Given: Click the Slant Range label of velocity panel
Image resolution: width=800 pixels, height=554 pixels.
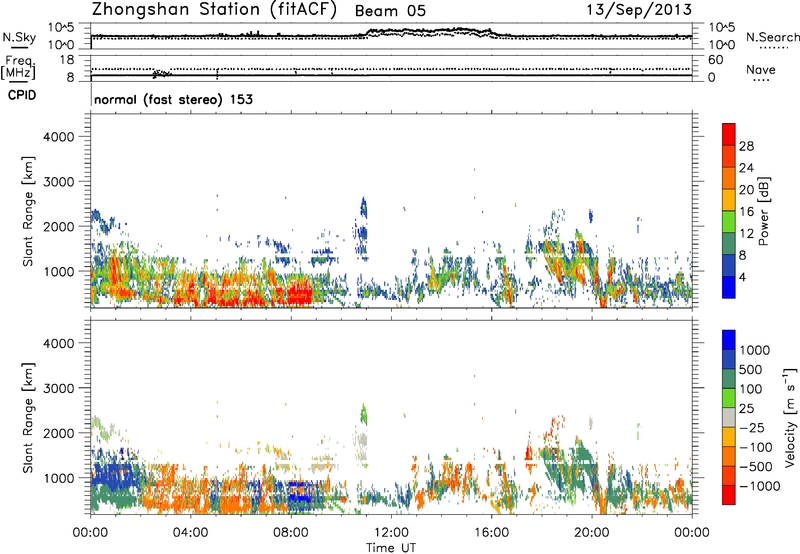Looking at the screenshot, I should [x=28, y=417].
